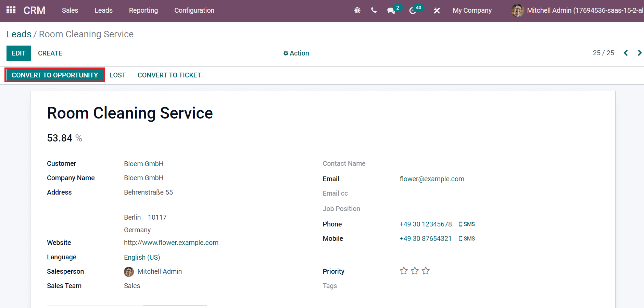This screenshot has height=308, width=644.
Task: Click the 53.84 probability value
Action: (60, 138)
